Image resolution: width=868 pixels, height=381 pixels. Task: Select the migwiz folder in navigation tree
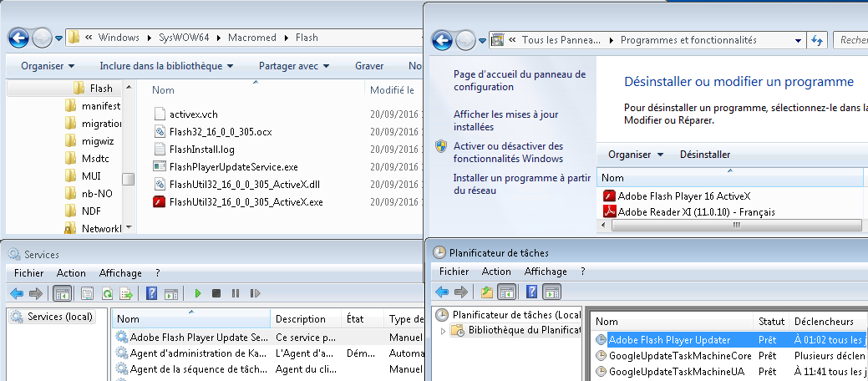(x=89, y=140)
